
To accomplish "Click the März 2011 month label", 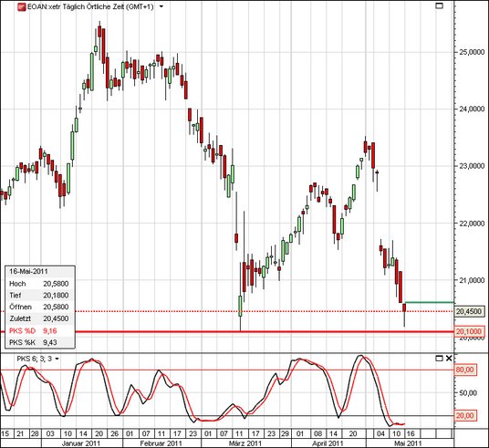I will point(245,443).
